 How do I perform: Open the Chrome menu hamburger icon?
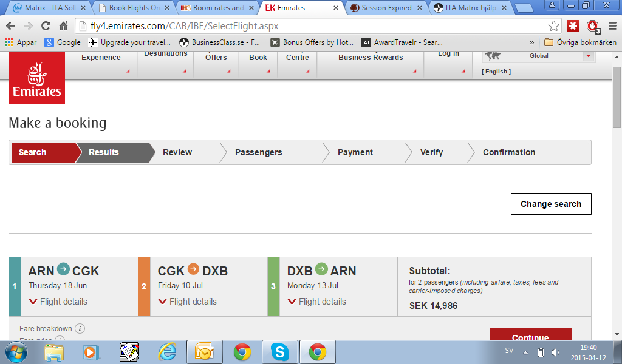[612, 26]
